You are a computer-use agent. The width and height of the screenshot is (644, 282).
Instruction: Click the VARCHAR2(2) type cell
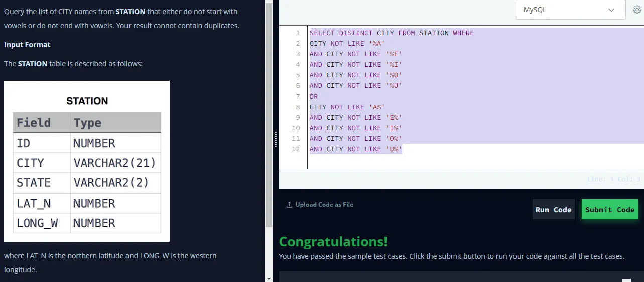point(115,183)
